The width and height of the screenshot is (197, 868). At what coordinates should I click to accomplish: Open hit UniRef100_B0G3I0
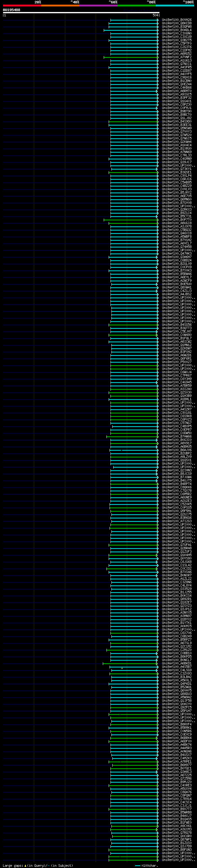point(176,440)
